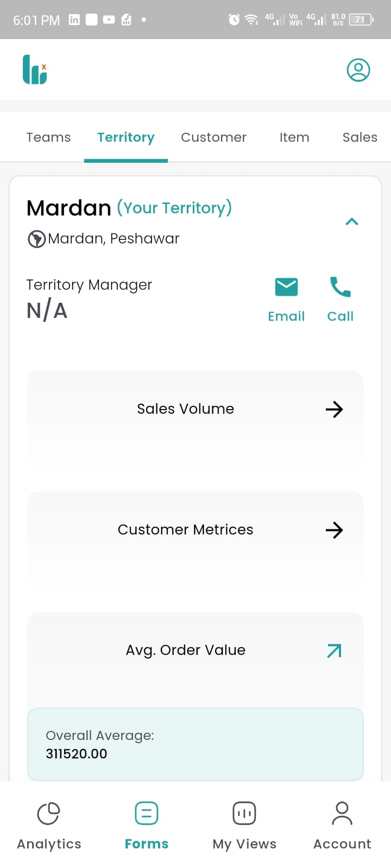This screenshot has width=391, height=868.
Task: Tap the Overall Average value box
Action: point(195,744)
